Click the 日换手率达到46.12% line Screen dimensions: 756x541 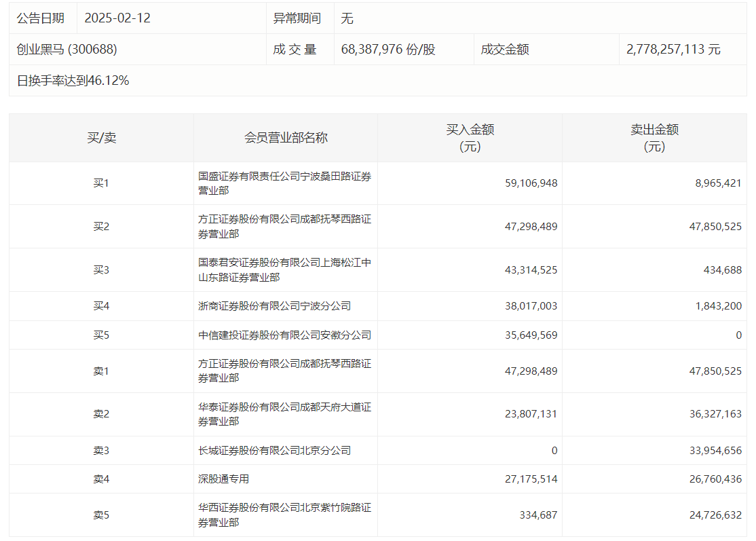[73, 81]
